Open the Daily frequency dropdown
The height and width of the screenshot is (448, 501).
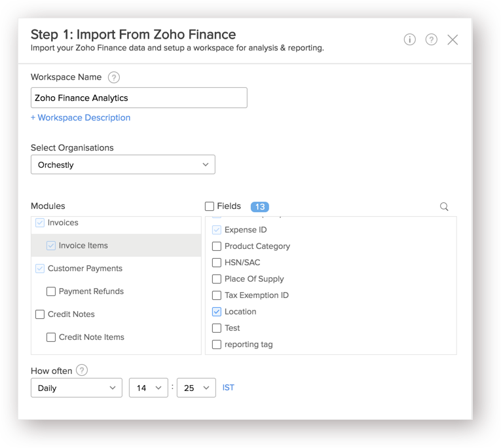point(76,388)
